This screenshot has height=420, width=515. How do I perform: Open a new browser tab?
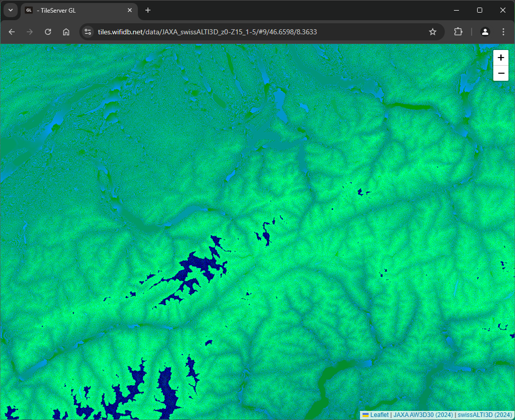click(148, 10)
